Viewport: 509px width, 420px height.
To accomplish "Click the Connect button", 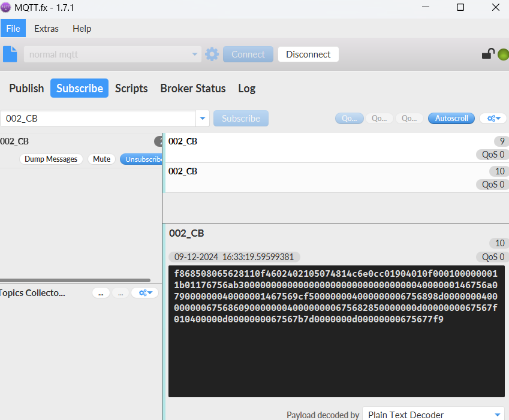I will [x=248, y=54].
